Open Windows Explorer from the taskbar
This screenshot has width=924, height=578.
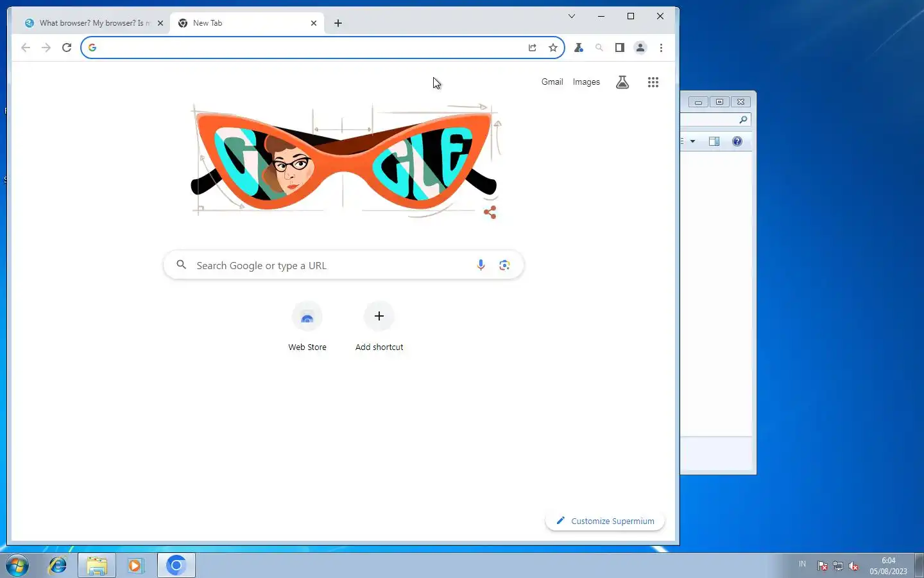pos(97,566)
